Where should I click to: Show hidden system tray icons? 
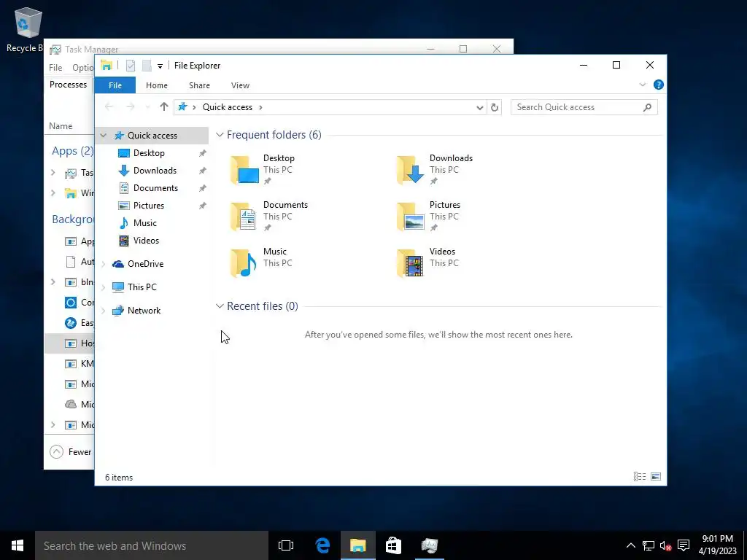point(630,545)
